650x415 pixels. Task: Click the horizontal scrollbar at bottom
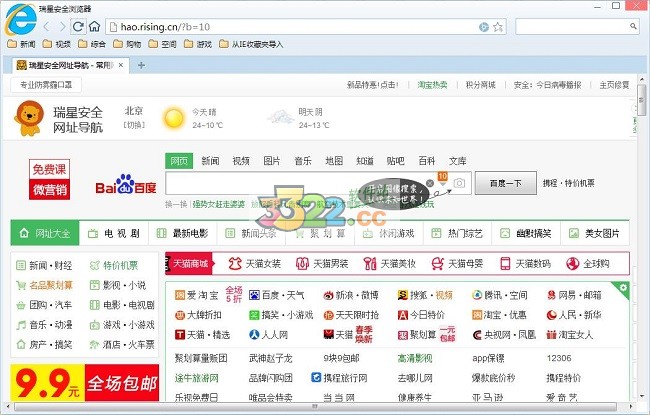pyautogui.click(x=315, y=406)
